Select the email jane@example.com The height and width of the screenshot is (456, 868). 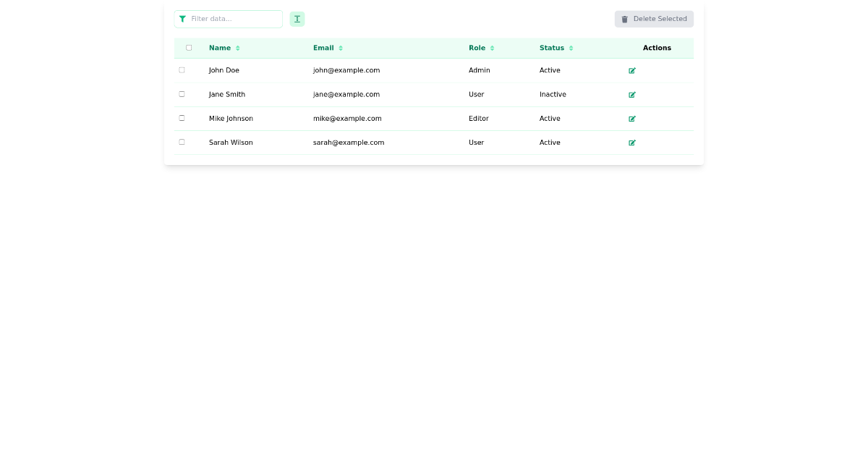pos(346,94)
